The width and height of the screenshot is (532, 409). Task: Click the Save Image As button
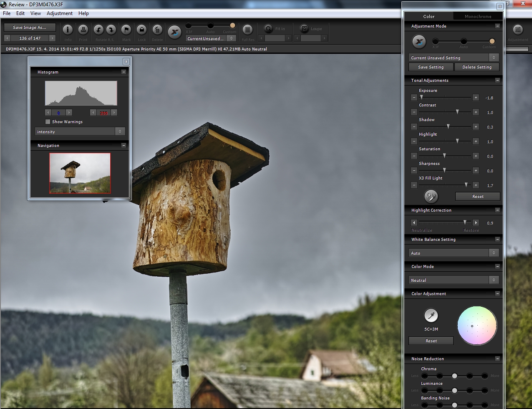click(30, 28)
